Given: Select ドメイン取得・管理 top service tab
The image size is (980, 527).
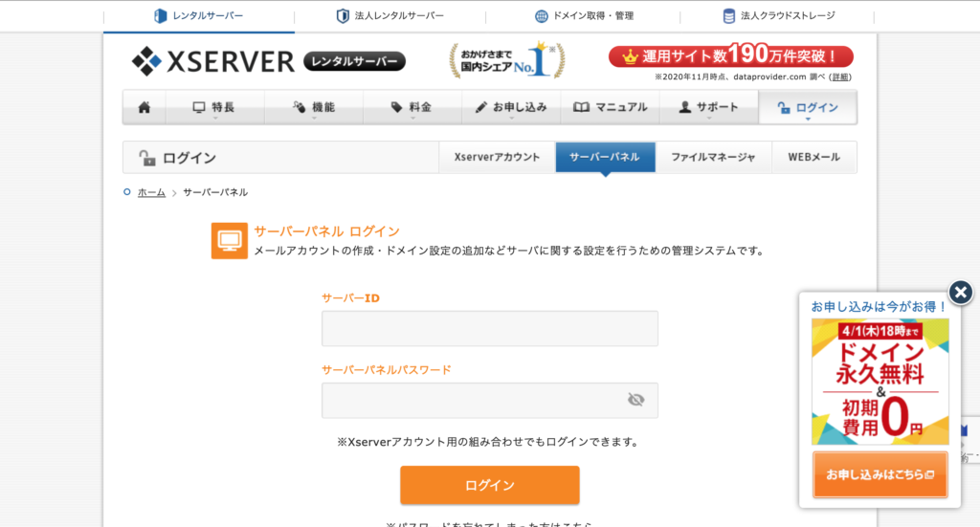Looking at the screenshot, I should (x=584, y=15).
